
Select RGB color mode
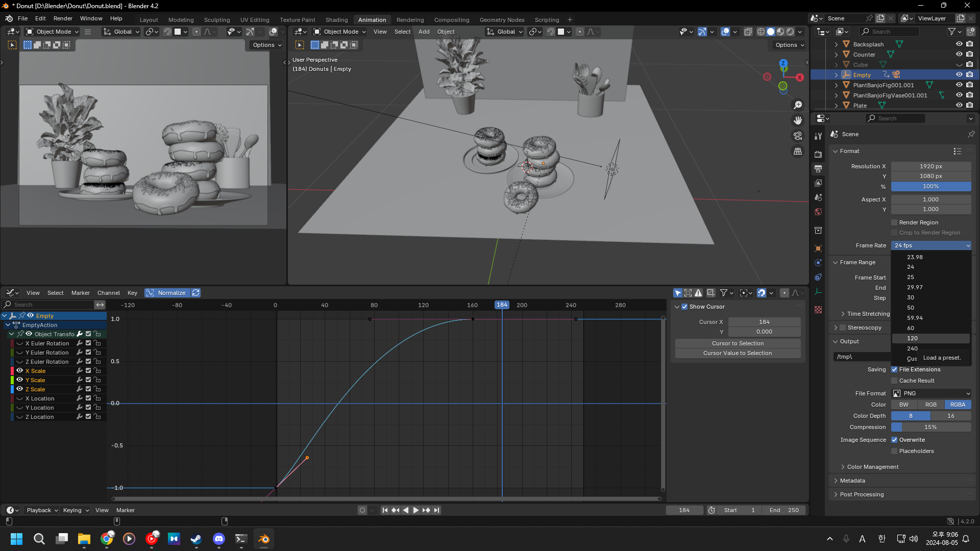[x=930, y=405]
